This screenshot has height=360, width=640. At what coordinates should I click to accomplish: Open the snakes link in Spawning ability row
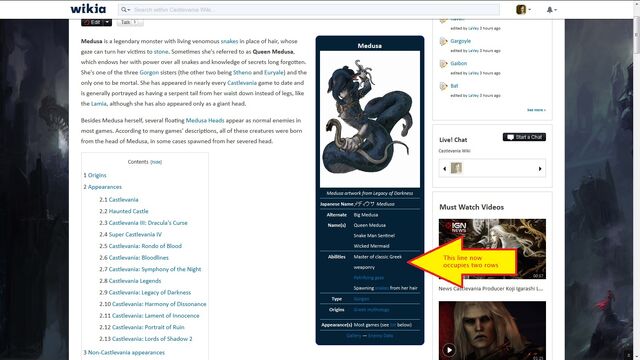pos(382,288)
